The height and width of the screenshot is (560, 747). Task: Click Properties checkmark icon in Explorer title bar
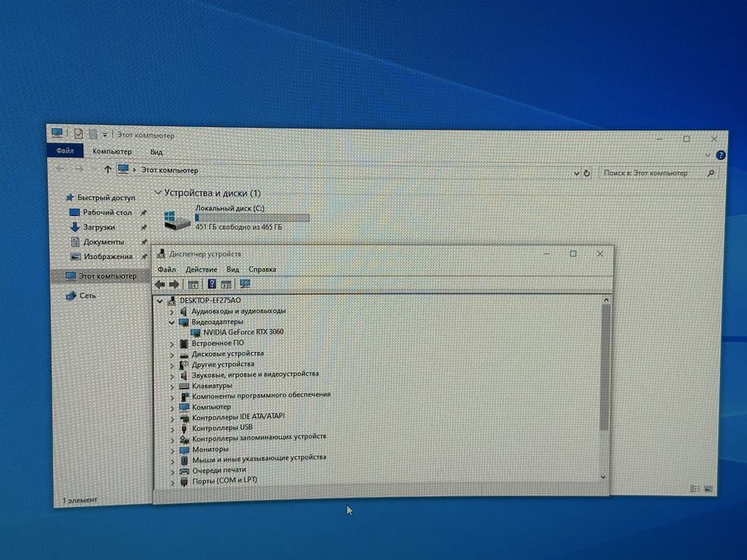[78, 134]
